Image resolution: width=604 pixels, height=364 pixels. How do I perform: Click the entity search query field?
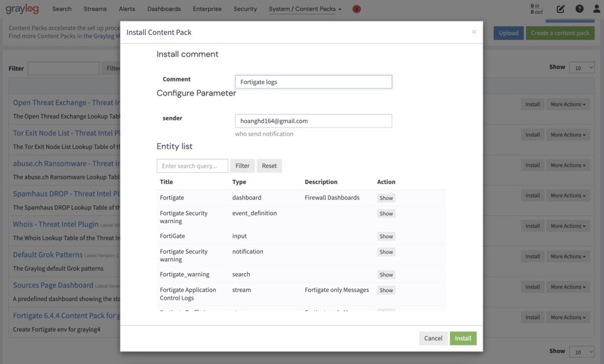point(192,166)
